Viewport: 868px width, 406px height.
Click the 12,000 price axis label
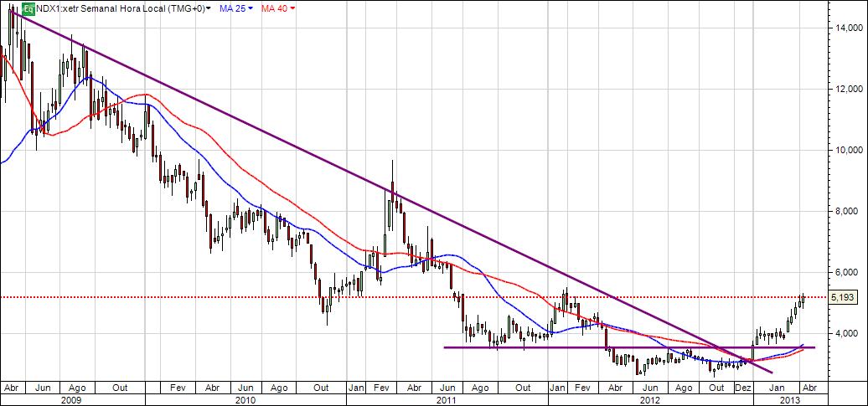click(x=850, y=89)
